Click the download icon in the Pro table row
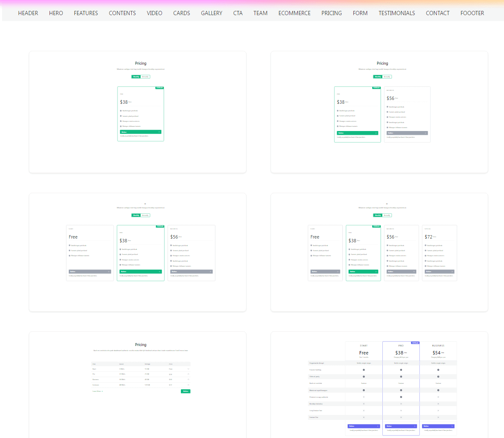Screen dimensions: 504x438 (188, 374)
